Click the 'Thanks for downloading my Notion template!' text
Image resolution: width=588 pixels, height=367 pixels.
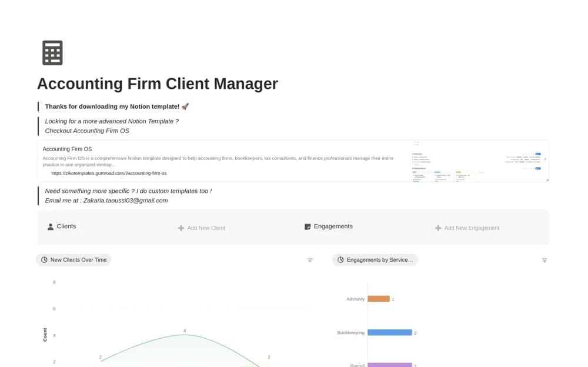(112, 106)
